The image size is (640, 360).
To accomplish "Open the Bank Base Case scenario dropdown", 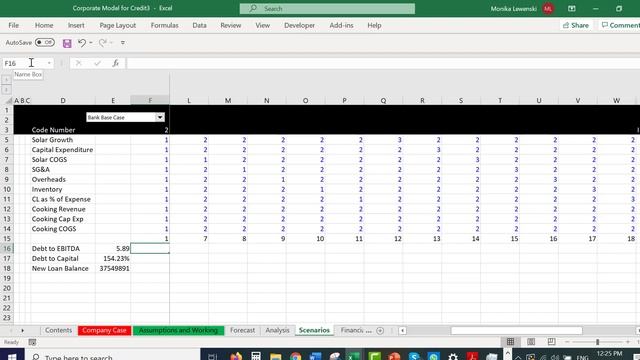I will coord(160,117).
